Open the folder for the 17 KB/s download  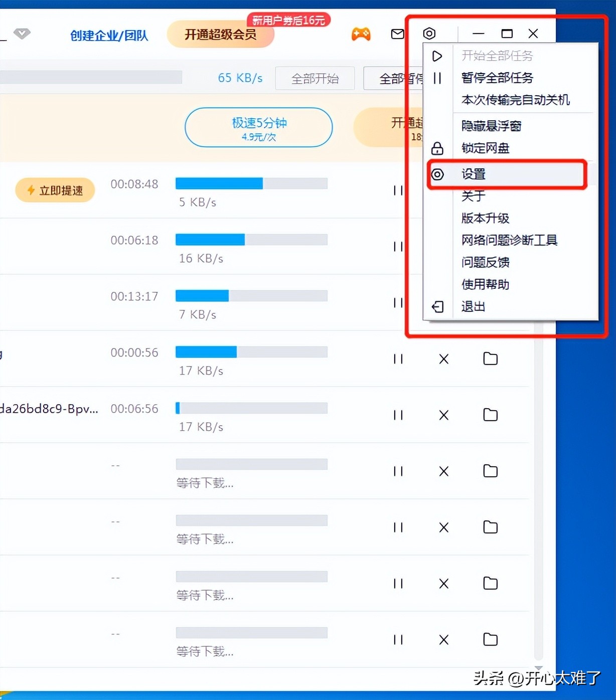pos(490,359)
